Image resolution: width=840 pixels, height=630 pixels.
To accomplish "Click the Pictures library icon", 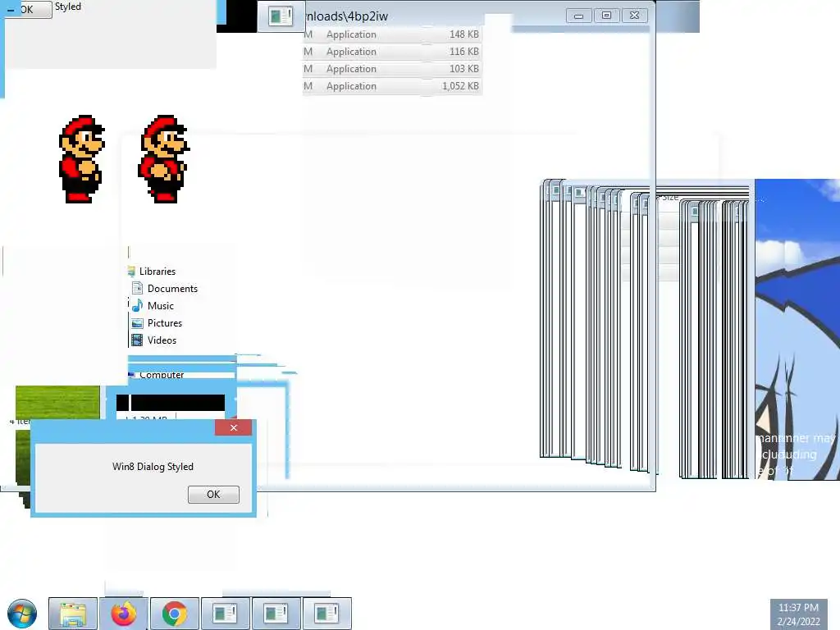I will (137, 323).
